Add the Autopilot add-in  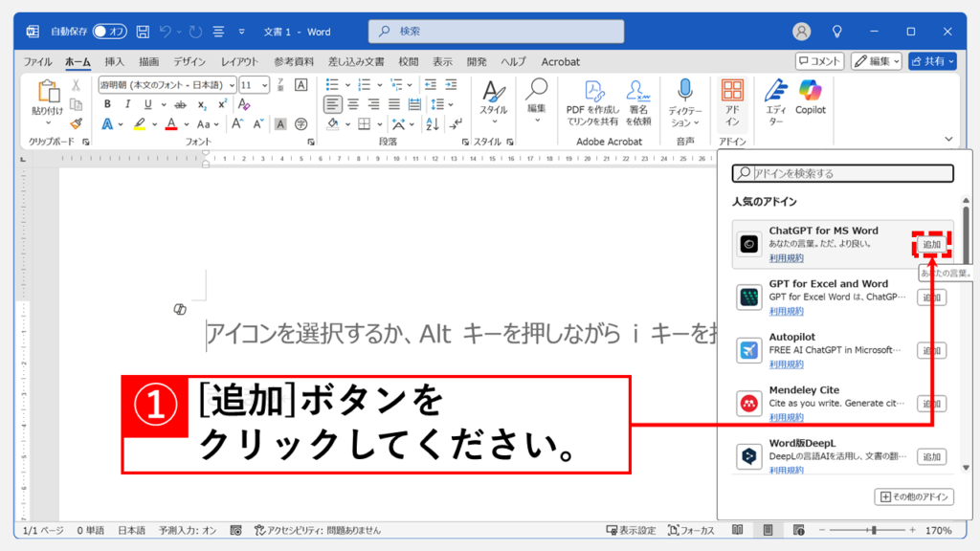pyautogui.click(x=931, y=350)
